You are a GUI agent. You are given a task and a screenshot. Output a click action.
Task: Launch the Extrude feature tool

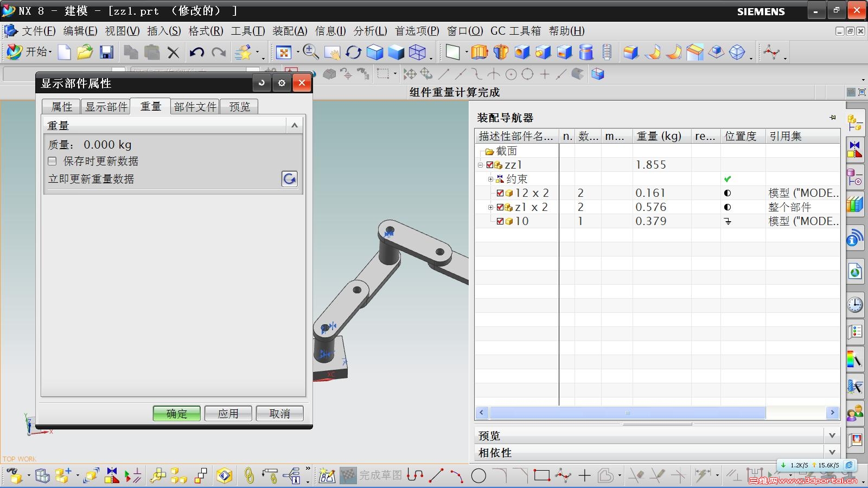pyautogui.click(x=480, y=52)
